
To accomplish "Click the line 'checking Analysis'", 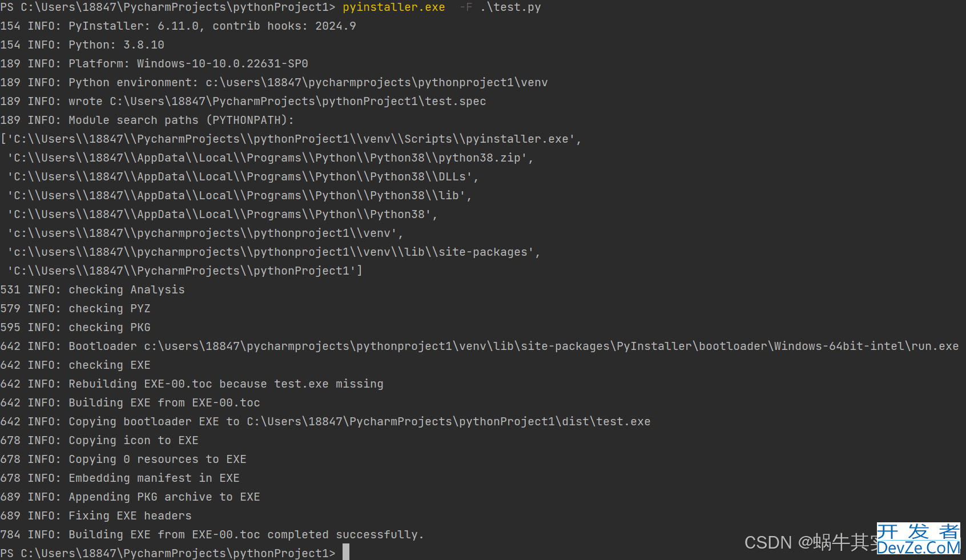I will tap(92, 289).
